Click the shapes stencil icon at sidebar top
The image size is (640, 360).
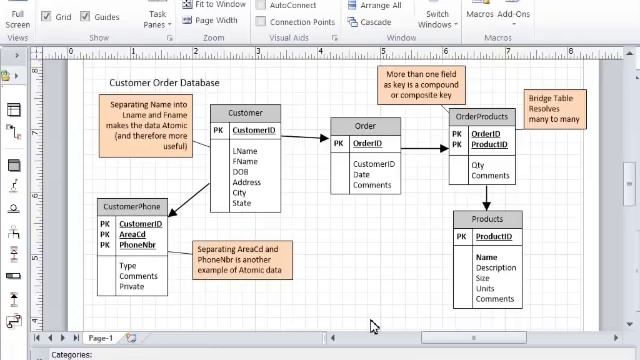pos(5,76)
